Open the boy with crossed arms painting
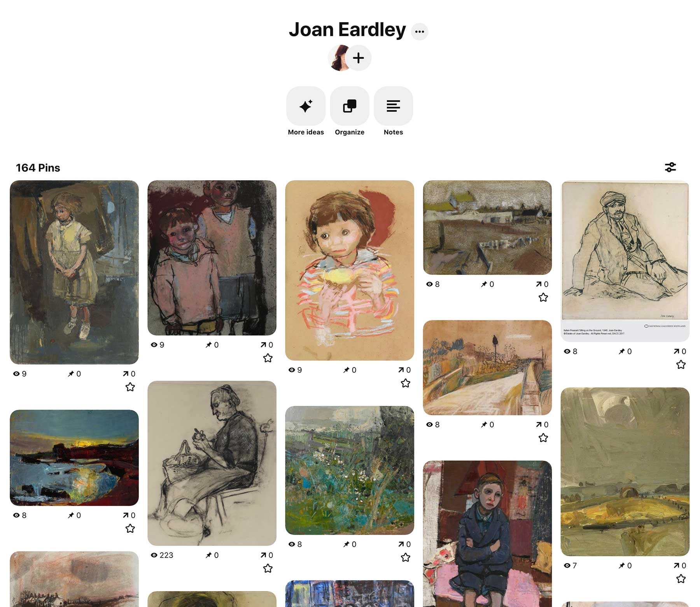Screen dimensions: 700x607 (x=487, y=534)
